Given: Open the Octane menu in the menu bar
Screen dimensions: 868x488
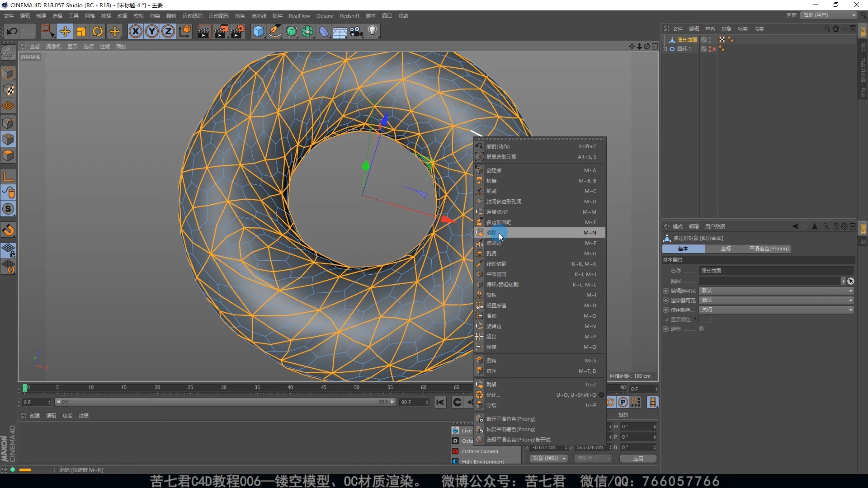Looking at the screenshot, I should 325,16.
